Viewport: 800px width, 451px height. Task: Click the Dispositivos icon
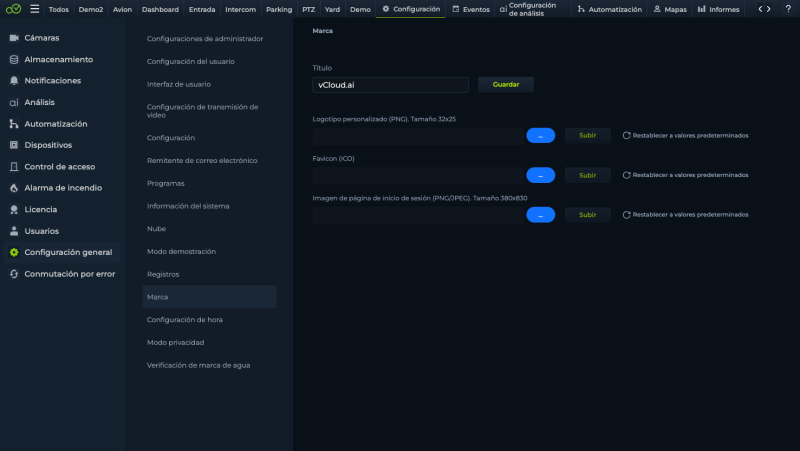click(14, 145)
